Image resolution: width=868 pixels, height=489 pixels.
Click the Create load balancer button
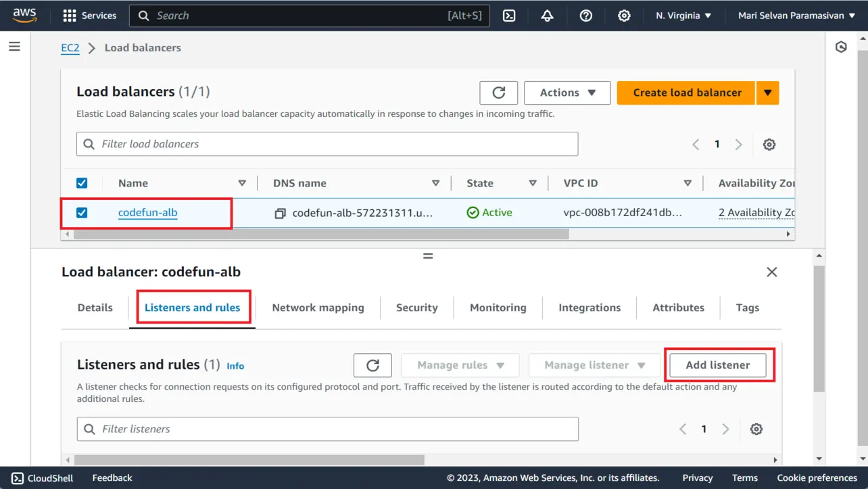coord(687,93)
